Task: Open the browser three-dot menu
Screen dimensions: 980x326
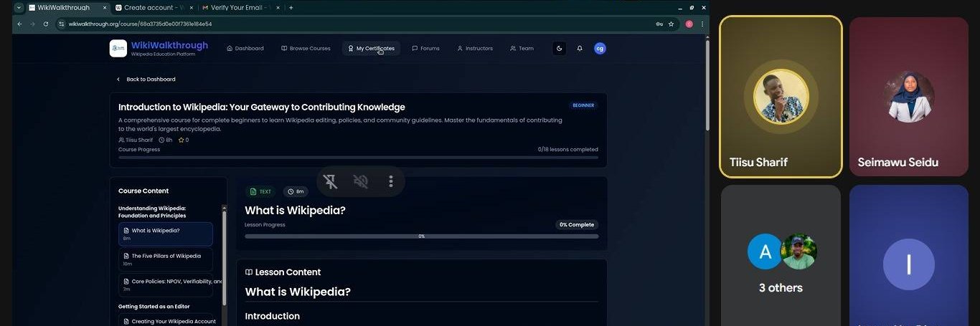Action: (702, 24)
